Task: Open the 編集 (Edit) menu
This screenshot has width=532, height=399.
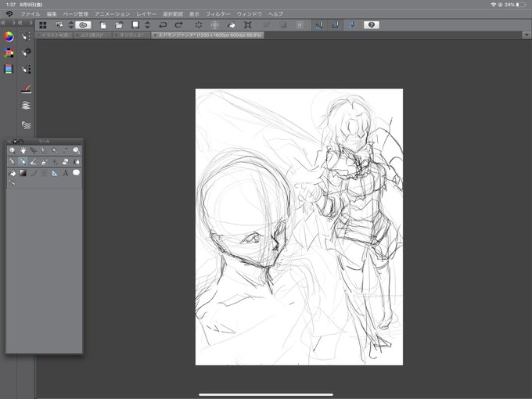Action: 52,14
